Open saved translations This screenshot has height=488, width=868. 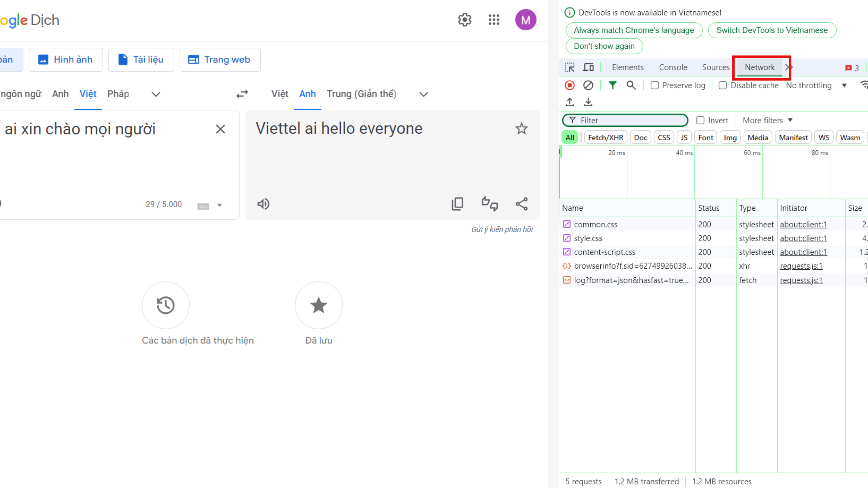click(318, 305)
